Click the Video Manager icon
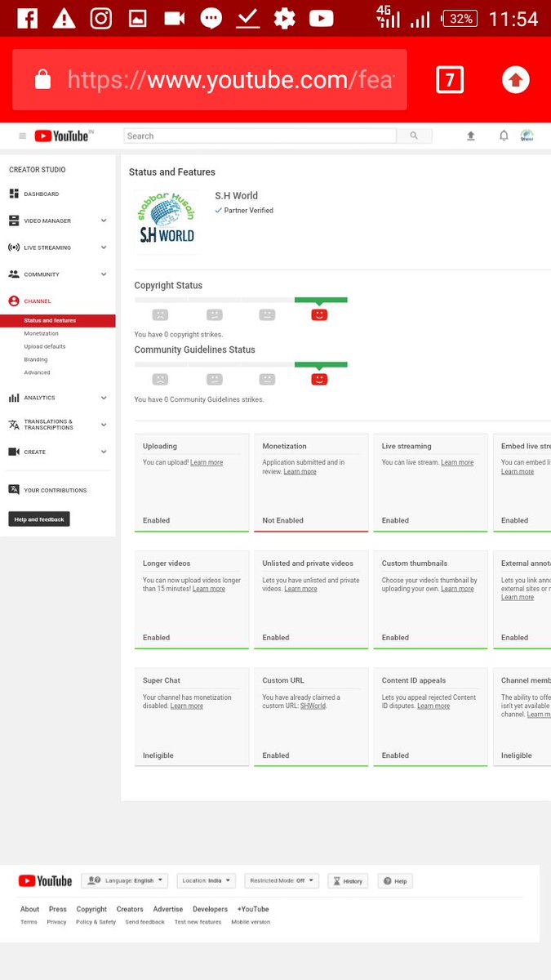The image size is (551, 980). click(14, 220)
